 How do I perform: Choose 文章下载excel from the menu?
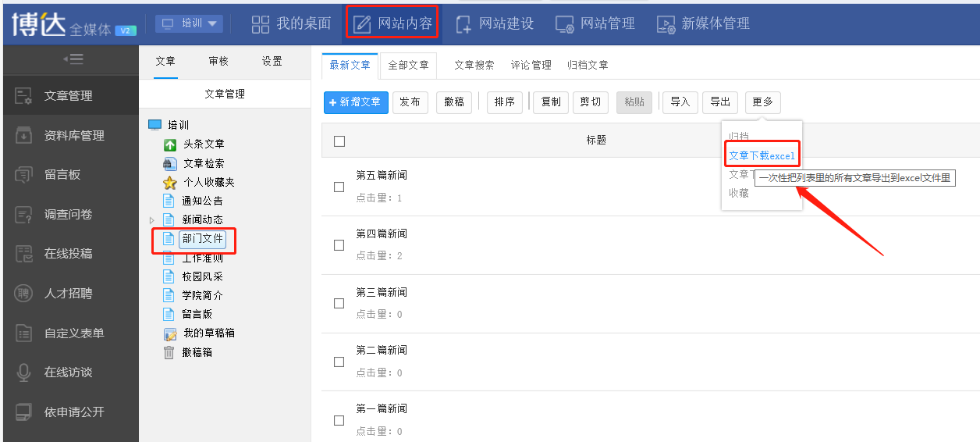[762, 155]
